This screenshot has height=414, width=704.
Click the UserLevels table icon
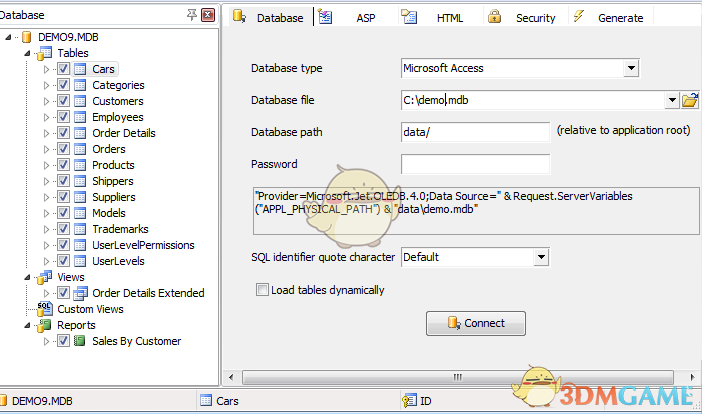(80, 261)
